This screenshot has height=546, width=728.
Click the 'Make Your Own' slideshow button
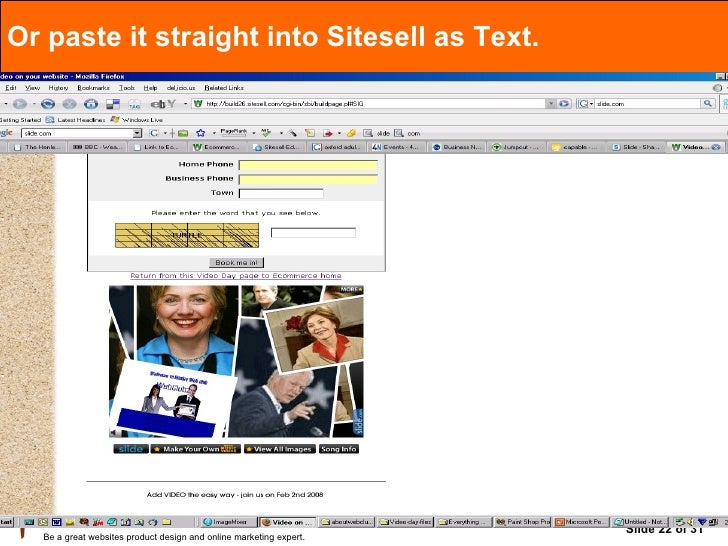coord(195,449)
